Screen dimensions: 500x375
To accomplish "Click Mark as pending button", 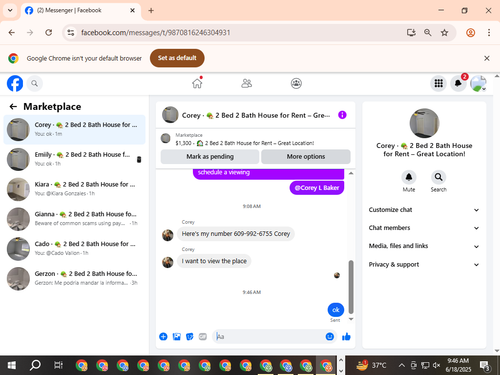I will pos(210,157).
